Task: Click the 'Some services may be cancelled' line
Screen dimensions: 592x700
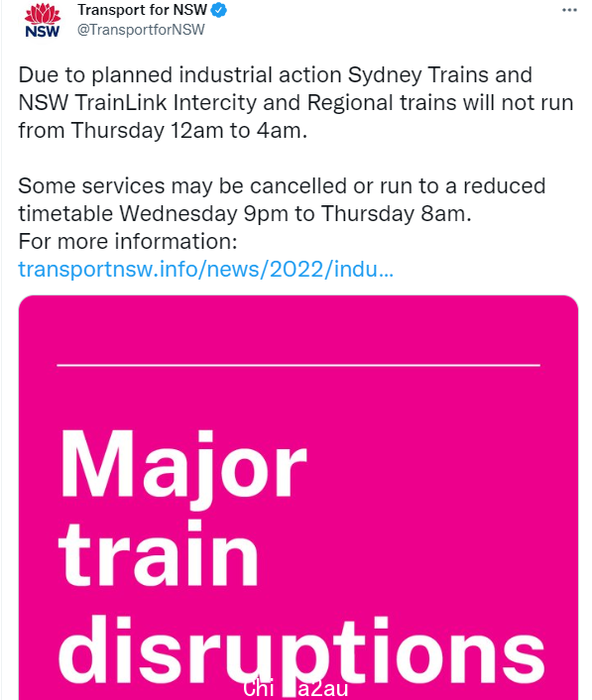Action: [x=282, y=185]
